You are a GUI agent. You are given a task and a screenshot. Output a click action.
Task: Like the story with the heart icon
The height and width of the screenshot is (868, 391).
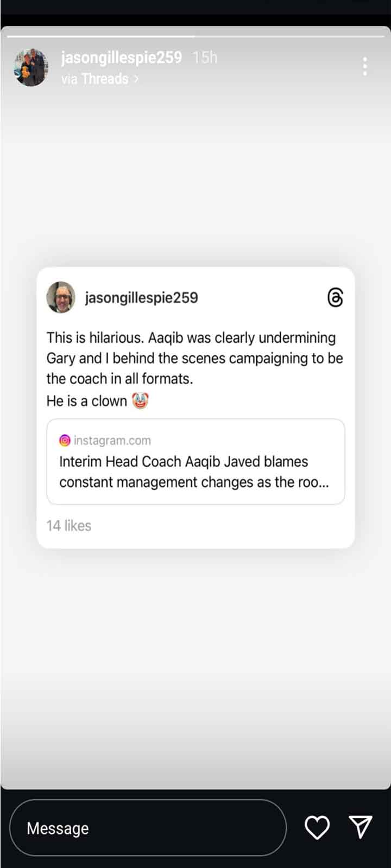317,828
